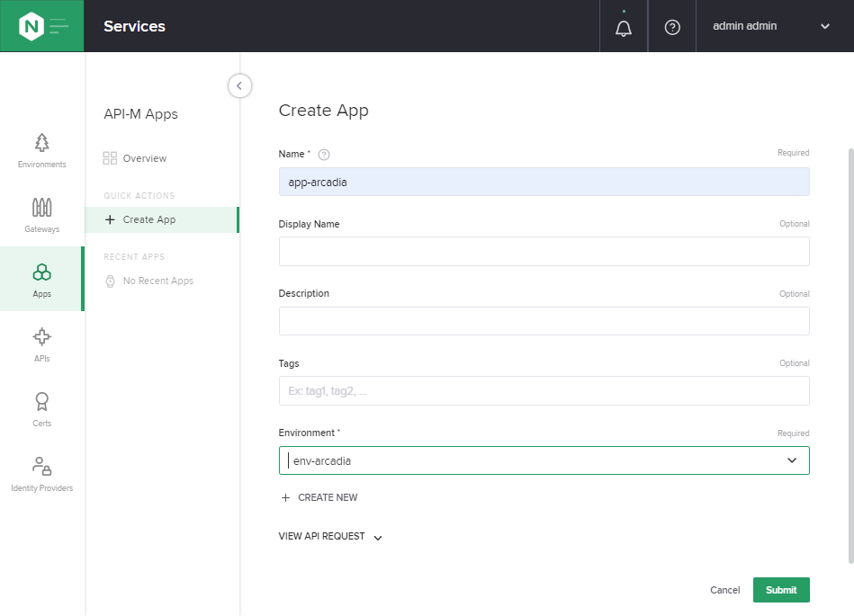Expand the admin admin user menu
The image size is (854, 616).
click(x=771, y=26)
